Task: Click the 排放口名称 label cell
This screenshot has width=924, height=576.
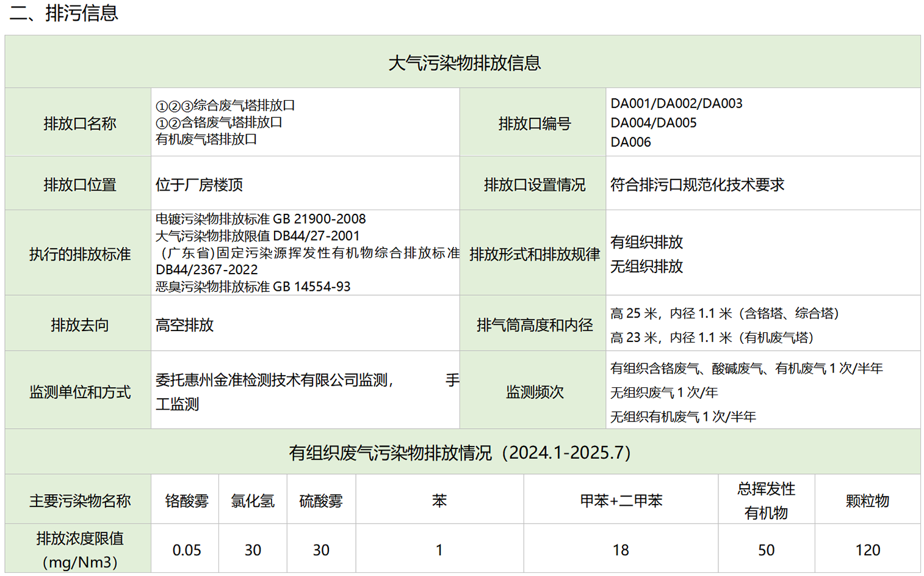Action: (79, 124)
